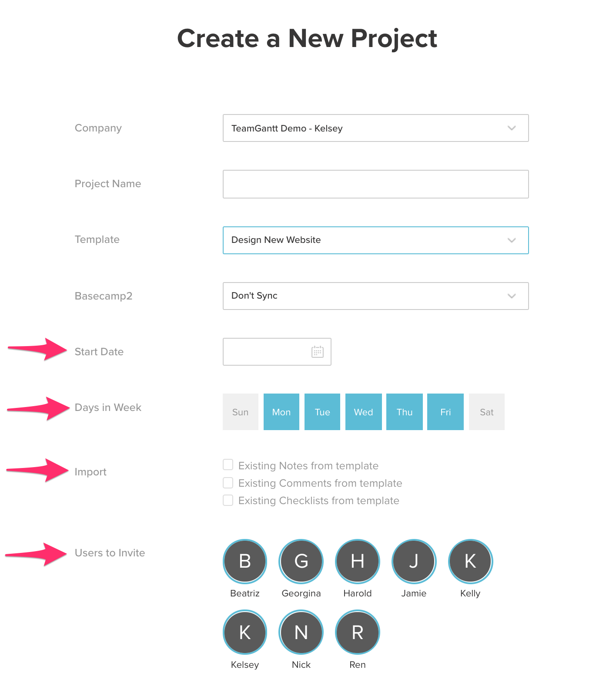Screen dimensions: 616x680
Task: Select Kelly's avatar
Action: click(x=470, y=562)
